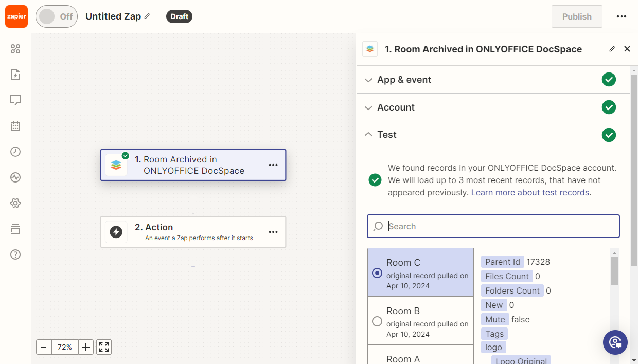Expand the App & event section
Image resolution: width=638 pixels, height=364 pixels.
click(x=404, y=80)
